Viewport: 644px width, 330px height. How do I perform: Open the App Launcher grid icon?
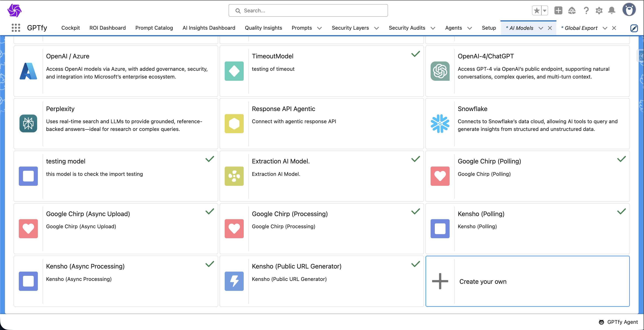click(16, 28)
